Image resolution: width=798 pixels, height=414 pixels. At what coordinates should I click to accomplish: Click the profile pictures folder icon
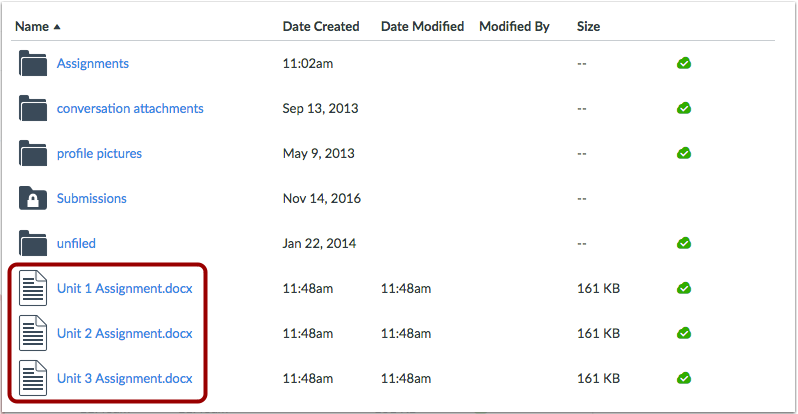pos(33,153)
